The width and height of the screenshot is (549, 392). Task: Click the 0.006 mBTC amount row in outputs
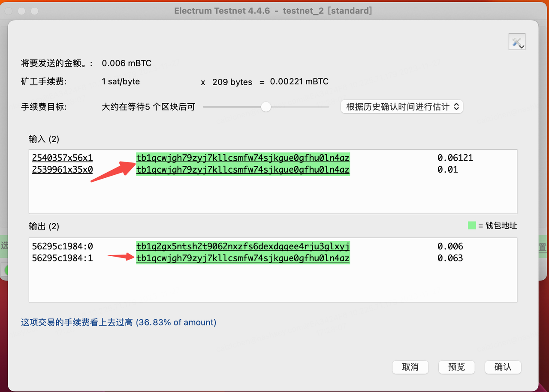coord(450,246)
